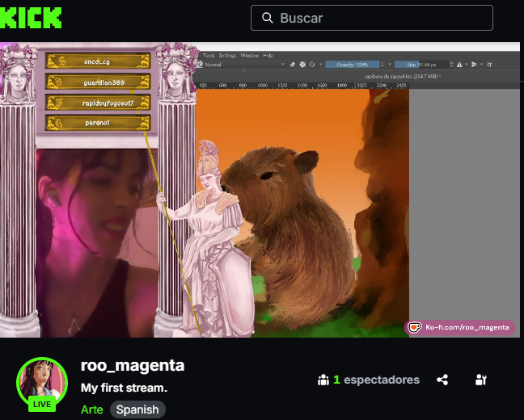Viewport: 524px width, 420px height.
Task: Toggle the vertical mirror tool icon
Action: tap(474, 65)
